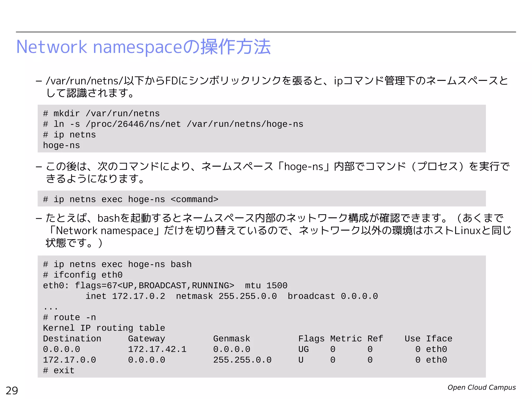
Task: Click the '# exit' command line
Action: 59,370
